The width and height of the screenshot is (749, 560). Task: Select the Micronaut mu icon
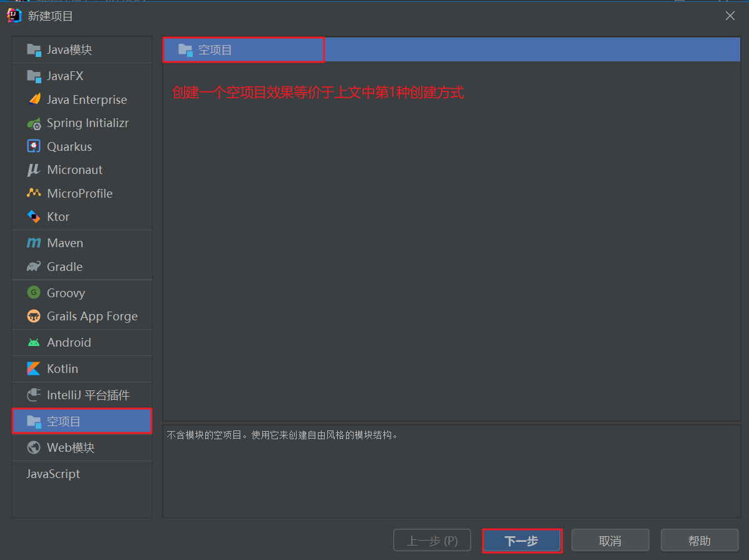[x=34, y=170]
